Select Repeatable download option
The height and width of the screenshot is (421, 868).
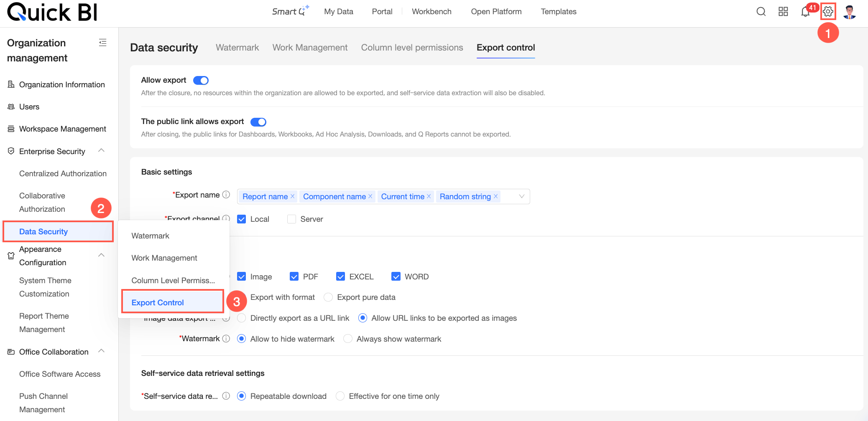tap(242, 396)
